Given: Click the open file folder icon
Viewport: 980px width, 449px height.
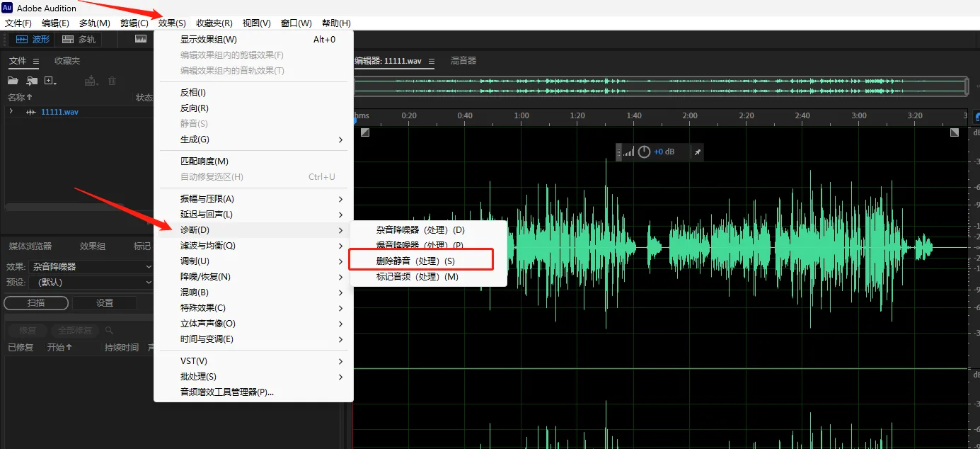Looking at the screenshot, I should [x=13, y=81].
